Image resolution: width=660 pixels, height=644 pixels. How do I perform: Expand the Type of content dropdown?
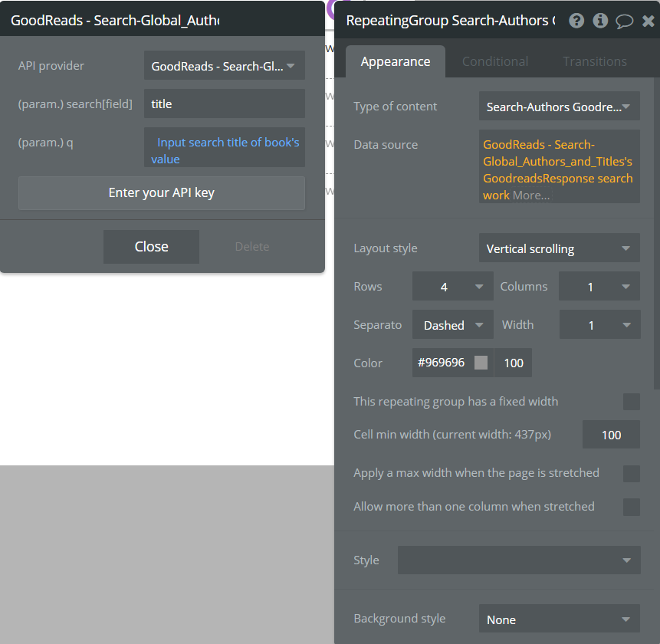coord(559,107)
